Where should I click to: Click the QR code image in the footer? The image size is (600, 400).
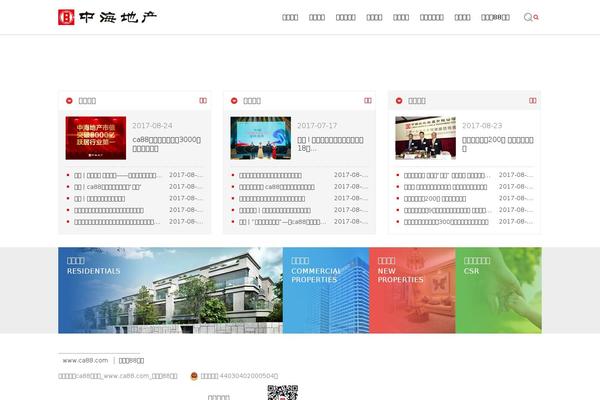pos(282,392)
